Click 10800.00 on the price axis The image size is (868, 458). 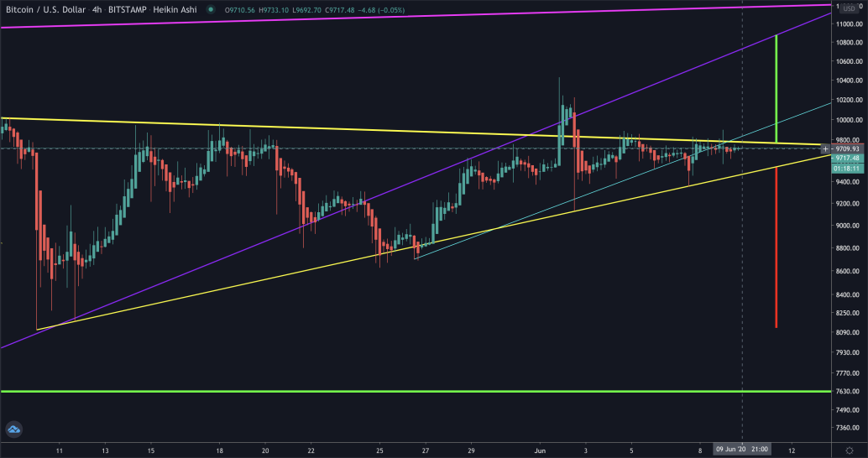tap(848, 43)
